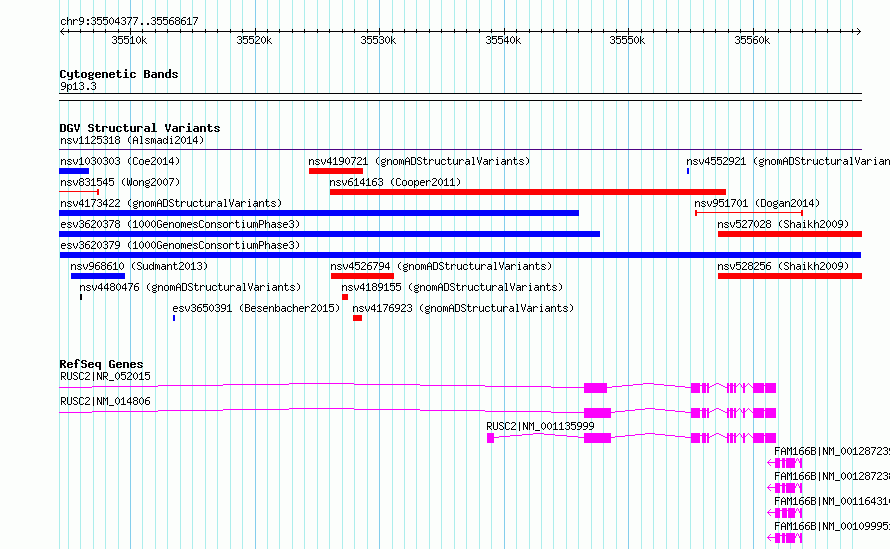This screenshot has width=890, height=549.
Task: Click the nsv1030303 (Coe2014) blue variant bar
Action: pos(74,171)
